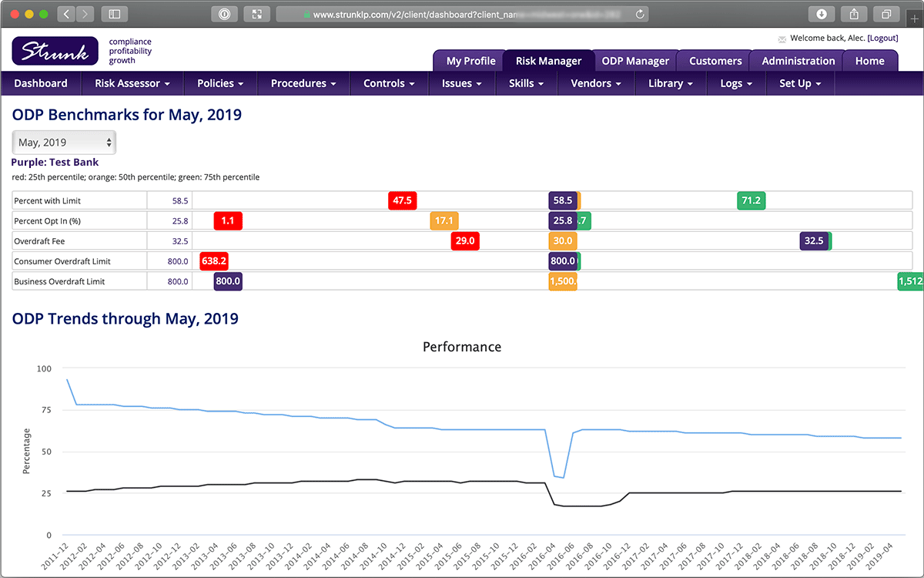Image resolution: width=924 pixels, height=578 pixels.
Task: Click the Safari back navigation arrow
Action: 65,13
